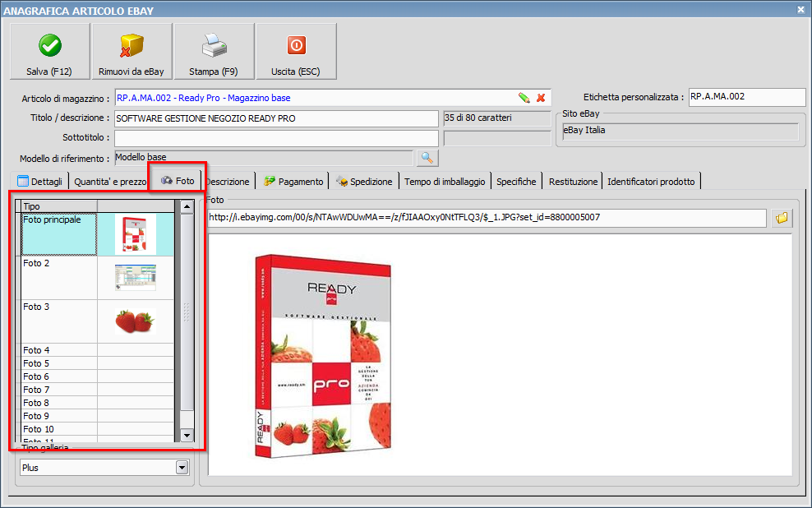The width and height of the screenshot is (812, 508).
Task: Click the empty Sottotitolo field
Action: 276,138
